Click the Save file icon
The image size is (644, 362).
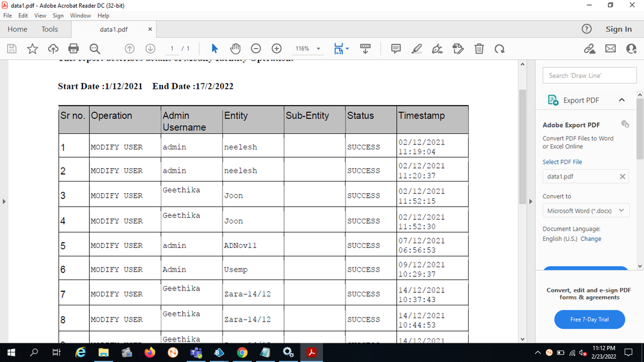pyautogui.click(x=12, y=49)
